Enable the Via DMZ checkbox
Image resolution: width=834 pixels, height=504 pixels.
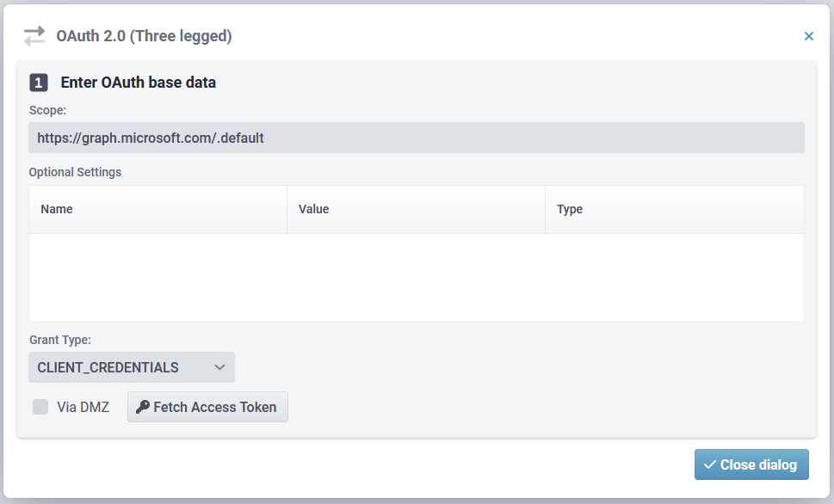pyautogui.click(x=40, y=407)
